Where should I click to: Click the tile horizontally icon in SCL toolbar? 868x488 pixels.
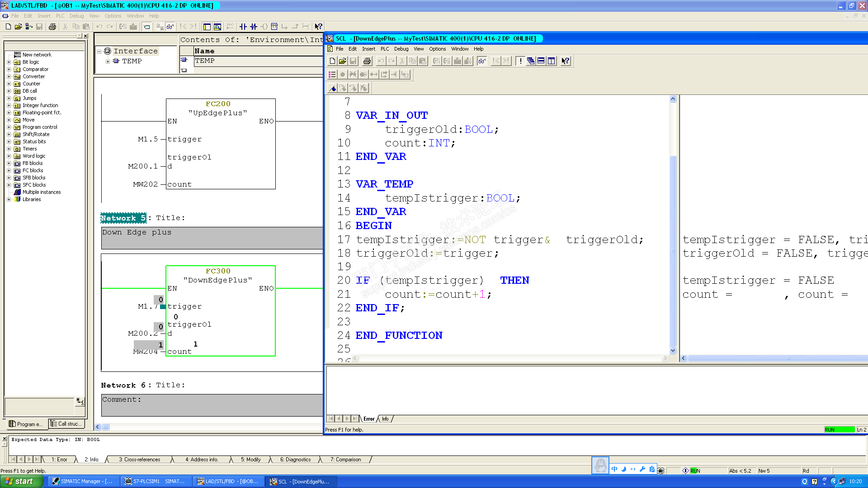[x=541, y=61]
